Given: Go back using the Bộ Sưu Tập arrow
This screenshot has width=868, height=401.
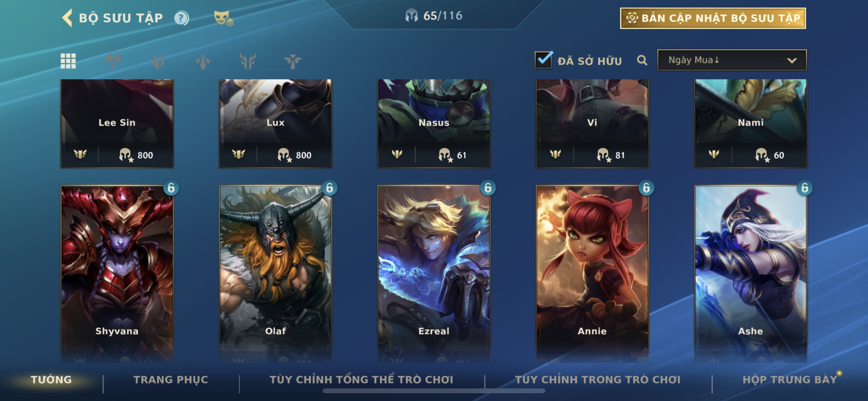Looking at the screenshot, I should [x=67, y=18].
